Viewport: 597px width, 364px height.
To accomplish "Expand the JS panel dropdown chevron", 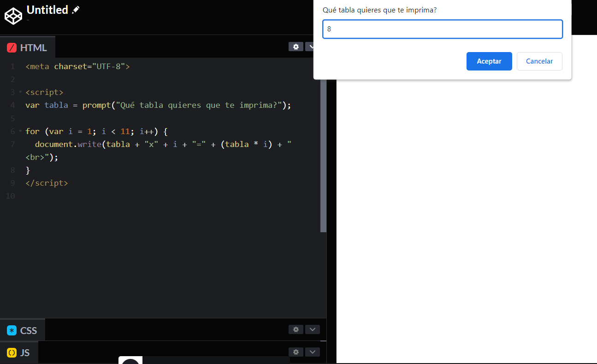I will (313, 352).
